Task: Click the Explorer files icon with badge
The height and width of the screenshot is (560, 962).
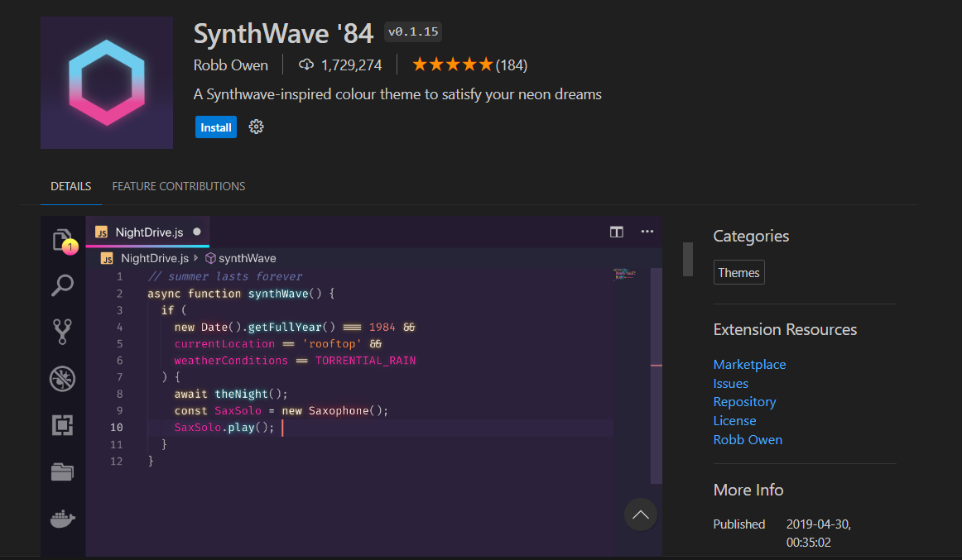Action: pyautogui.click(x=63, y=241)
